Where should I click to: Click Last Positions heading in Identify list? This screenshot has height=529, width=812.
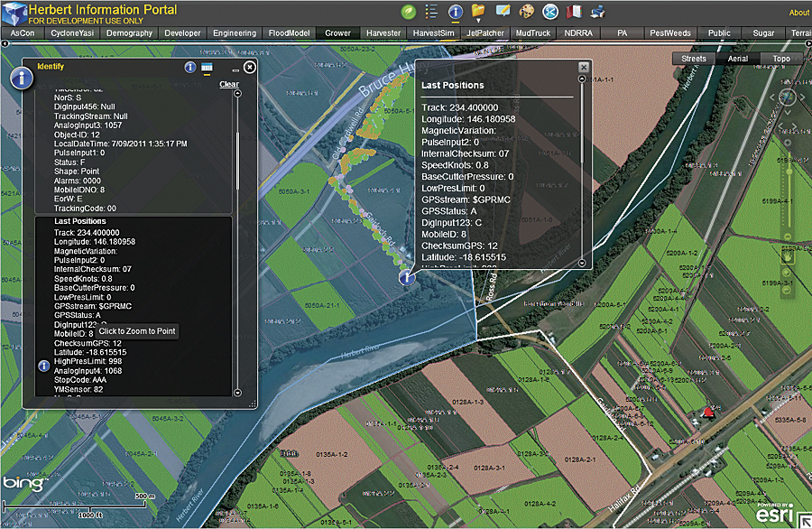pyautogui.click(x=79, y=221)
